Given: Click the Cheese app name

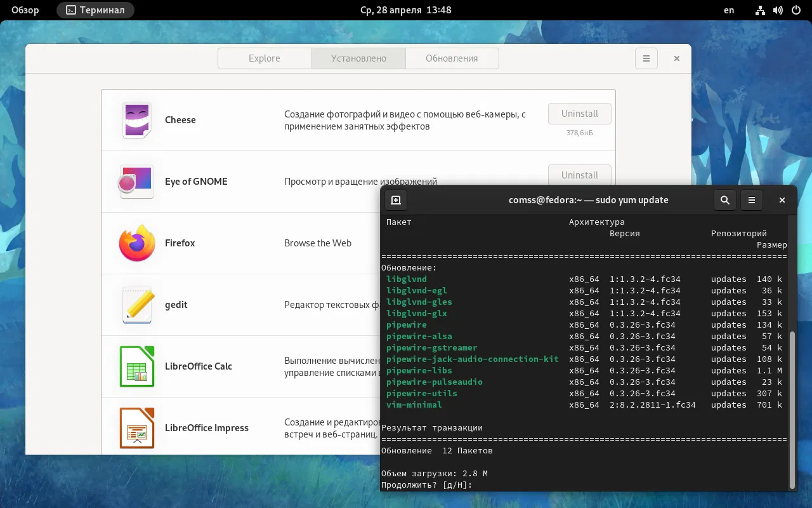Looking at the screenshot, I should (x=180, y=120).
